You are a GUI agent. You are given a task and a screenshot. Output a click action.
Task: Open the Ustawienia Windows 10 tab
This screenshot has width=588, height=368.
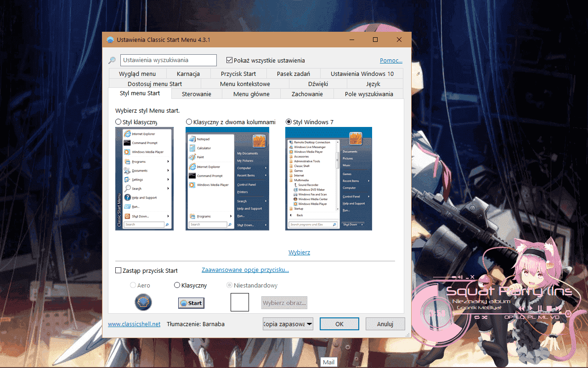point(362,74)
